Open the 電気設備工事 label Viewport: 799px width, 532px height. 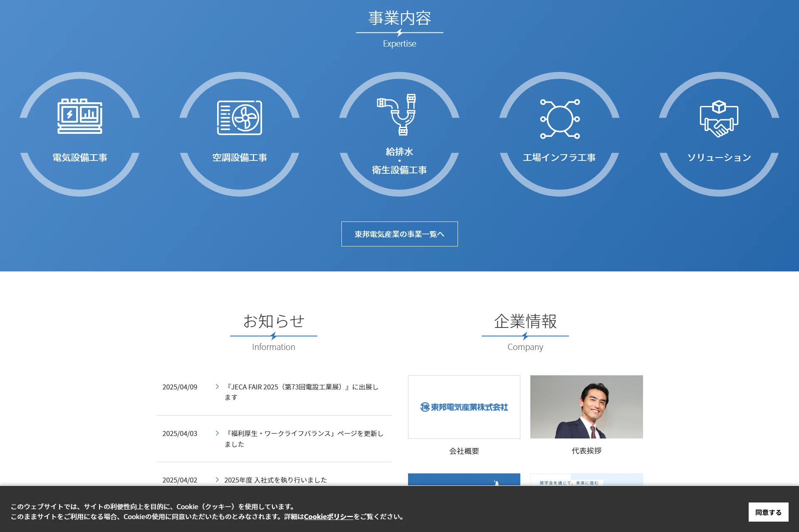click(x=80, y=158)
